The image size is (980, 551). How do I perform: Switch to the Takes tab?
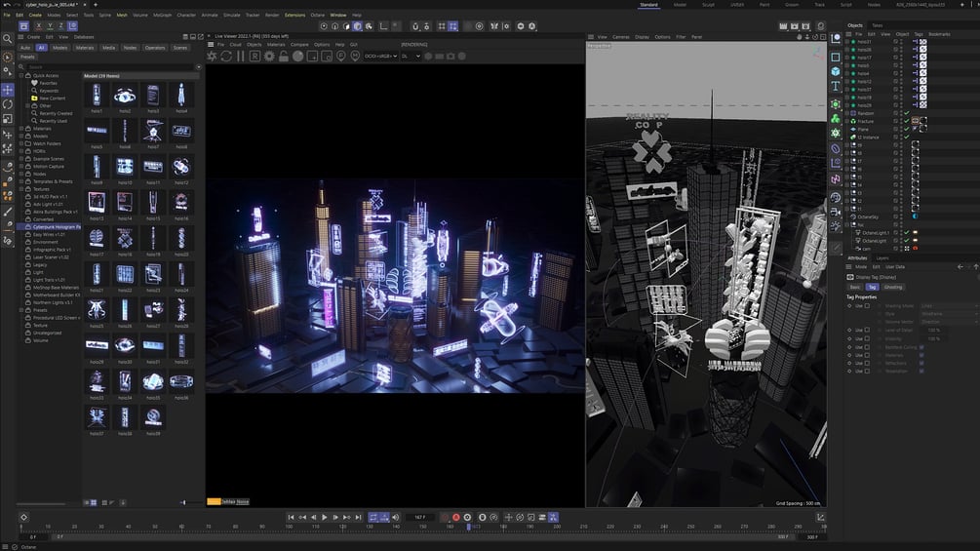click(878, 25)
